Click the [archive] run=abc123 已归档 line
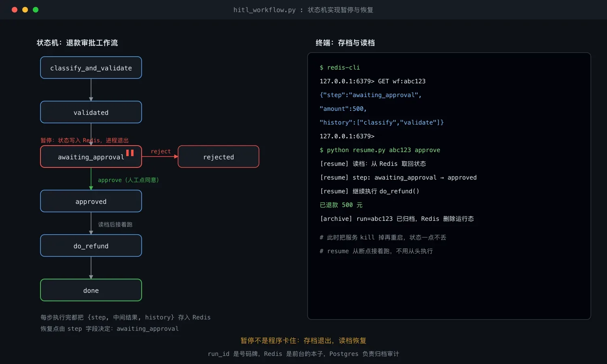Viewport: 607px width, 364px height. click(x=397, y=219)
